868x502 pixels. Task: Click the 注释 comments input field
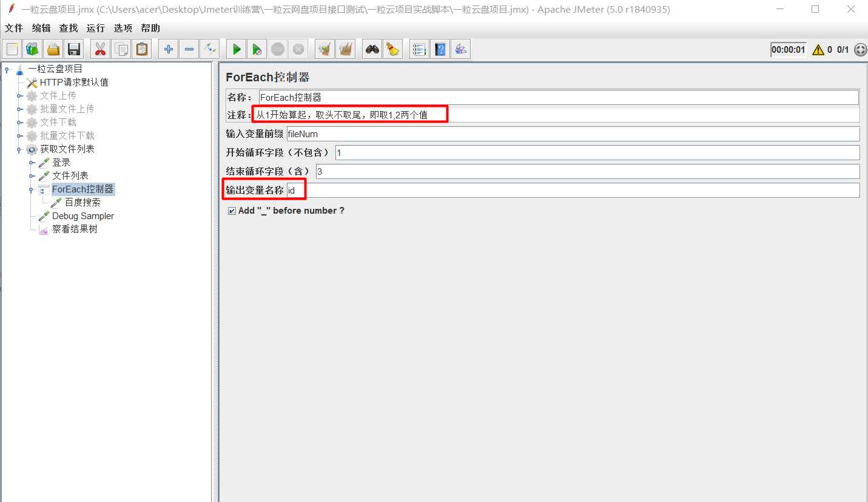pyautogui.click(x=556, y=115)
